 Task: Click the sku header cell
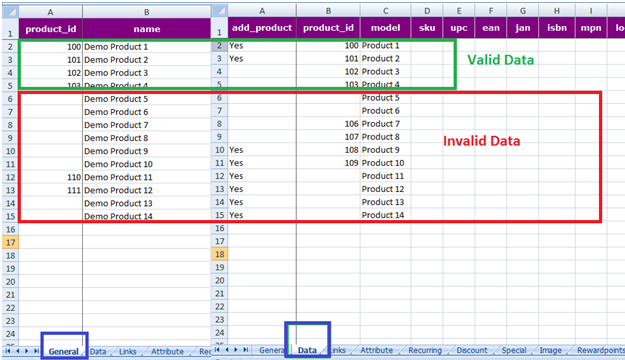tap(427, 28)
